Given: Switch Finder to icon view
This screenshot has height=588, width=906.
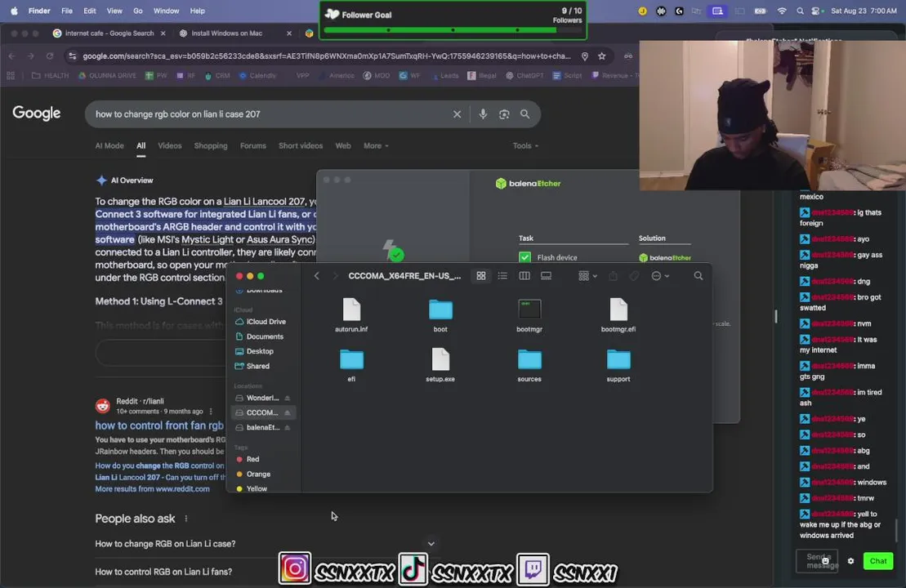Looking at the screenshot, I should [x=480, y=276].
